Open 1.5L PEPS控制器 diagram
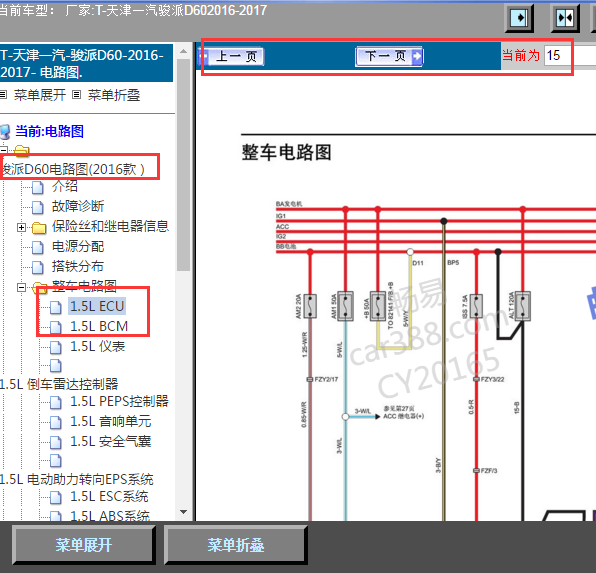This screenshot has height=573, width=596. pyautogui.click(x=119, y=402)
